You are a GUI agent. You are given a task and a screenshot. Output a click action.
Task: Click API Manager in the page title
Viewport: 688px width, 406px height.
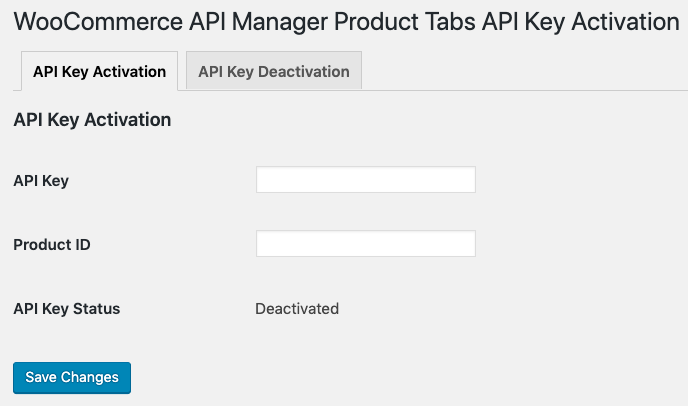click(258, 23)
